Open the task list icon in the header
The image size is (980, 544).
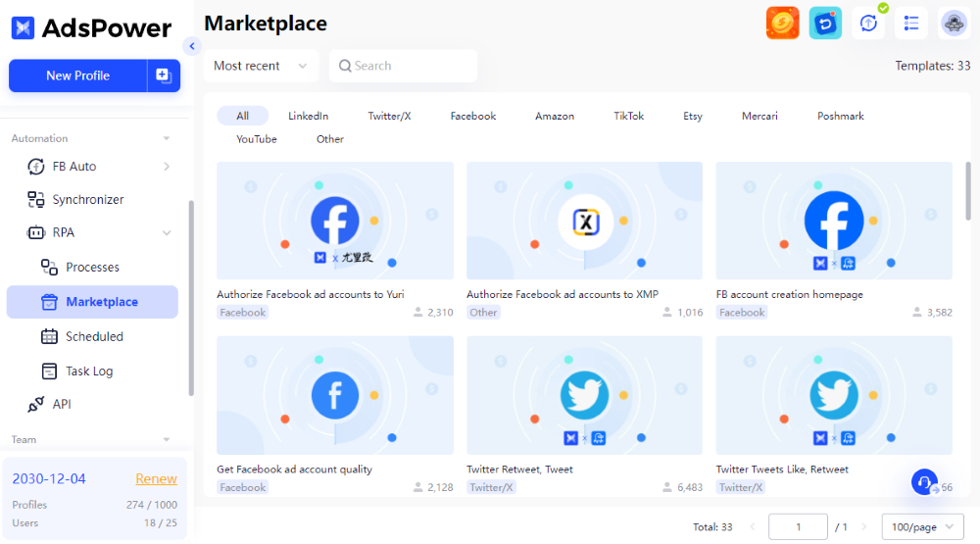point(911,24)
